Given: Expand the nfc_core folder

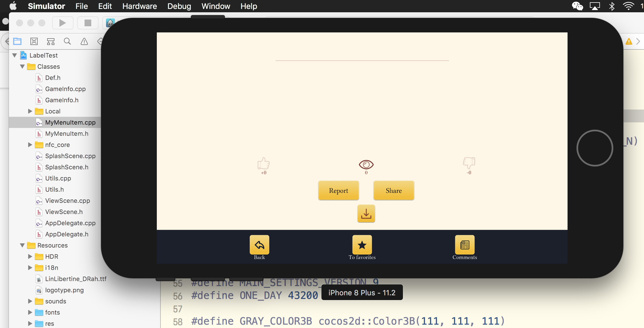Looking at the screenshot, I should 30,145.
